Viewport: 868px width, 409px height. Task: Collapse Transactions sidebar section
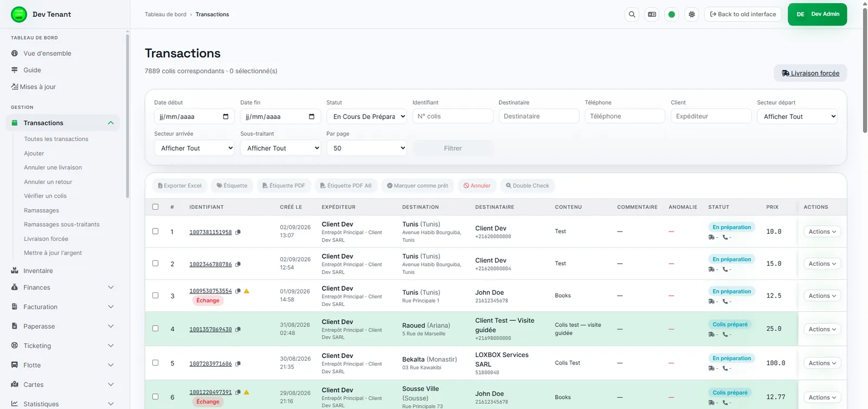coord(111,123)
